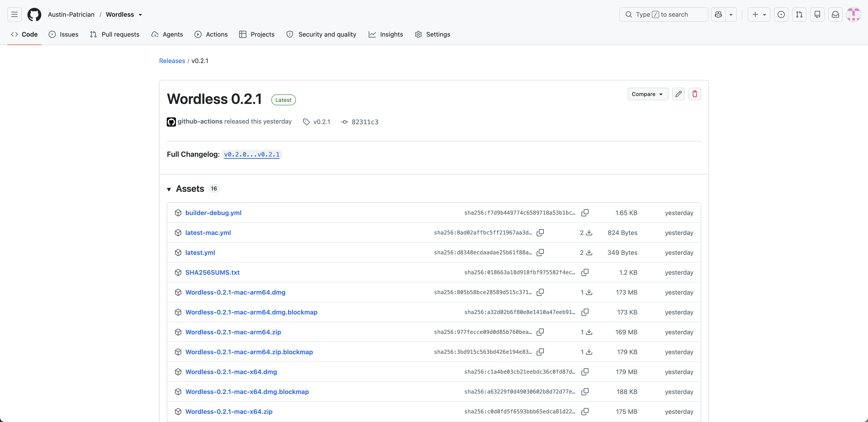Open github-actions author link
Image resolution: width=868 pixels, height=422 pixels.
pos(200,122)
